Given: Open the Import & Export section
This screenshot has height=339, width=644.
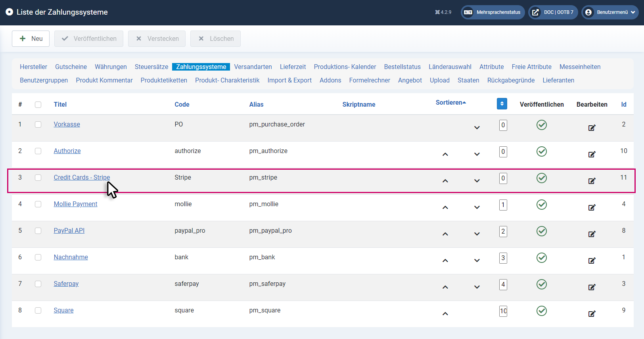Looking at the screenshot, I should (289, 80).
